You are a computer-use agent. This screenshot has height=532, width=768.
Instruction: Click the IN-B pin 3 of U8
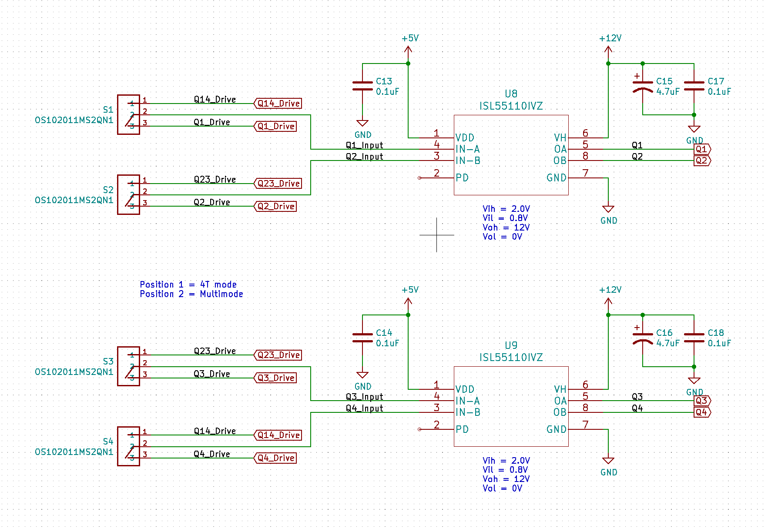coord(436,161)
